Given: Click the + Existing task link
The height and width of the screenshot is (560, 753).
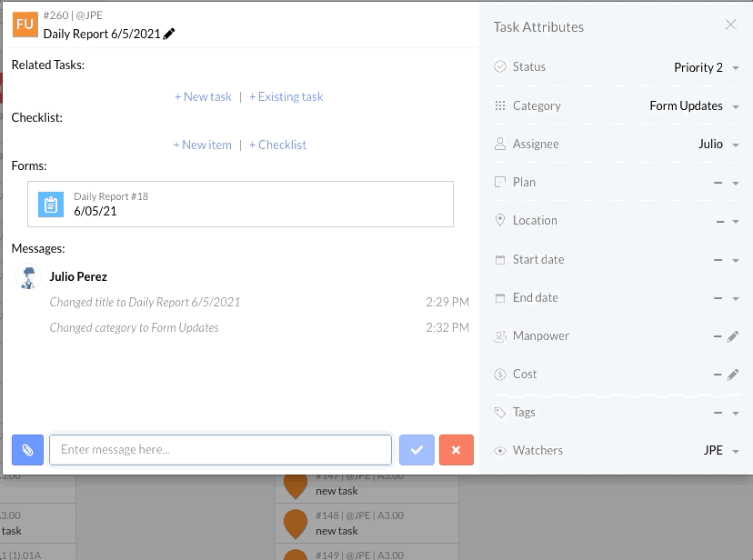Looking at the screenshot, I should click(286, 96).
